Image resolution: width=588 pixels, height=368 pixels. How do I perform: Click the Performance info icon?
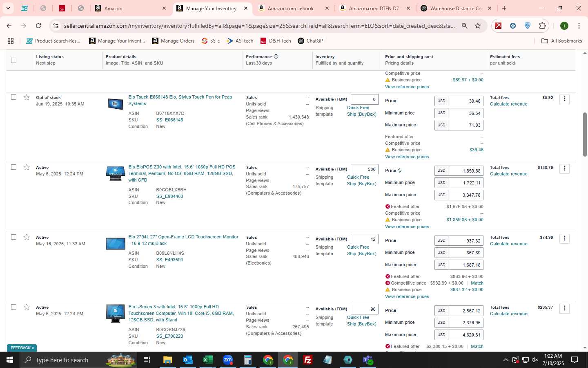pyautogui.click(x=276, y=56)
